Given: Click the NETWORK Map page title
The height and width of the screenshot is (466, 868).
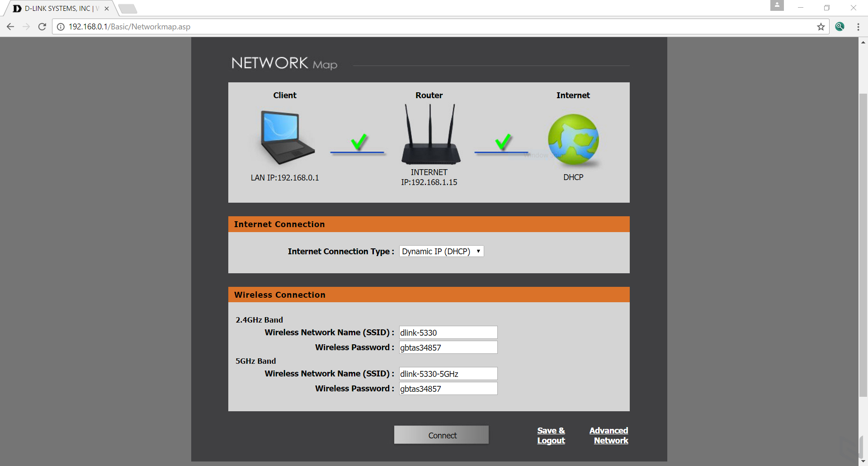Looking at the screenshot, I should 284,63.
